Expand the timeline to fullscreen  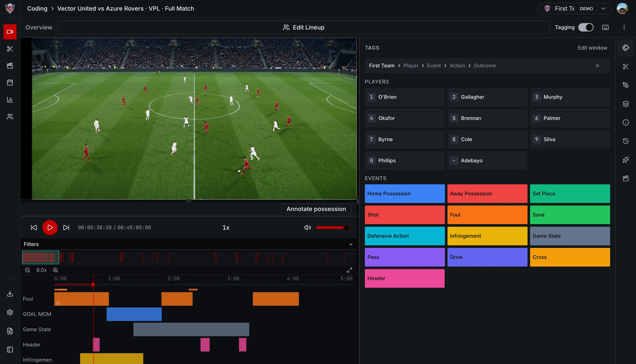(x=349, y=270)
